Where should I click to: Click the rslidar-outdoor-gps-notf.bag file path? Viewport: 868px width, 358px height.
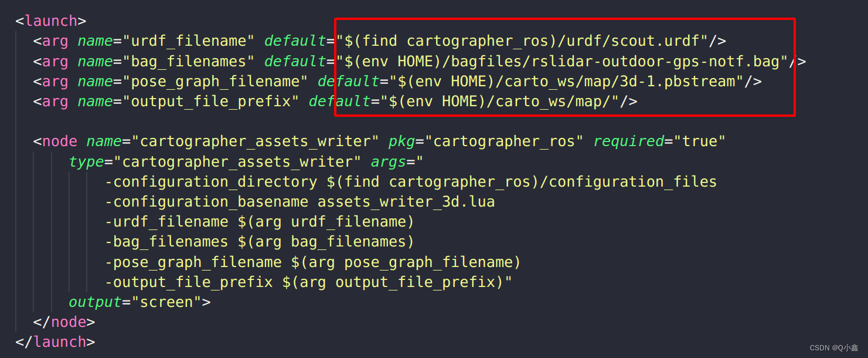pos(566,62)
